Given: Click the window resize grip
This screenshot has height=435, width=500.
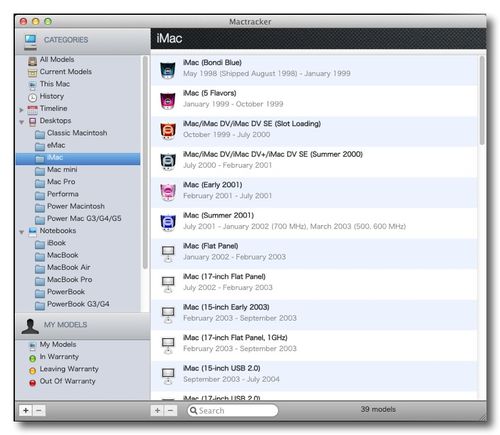Looking at the screenshot, I should coord(482,417).
